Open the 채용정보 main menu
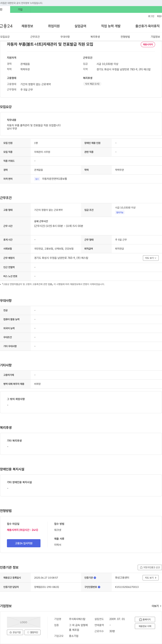 coord(27,26)
